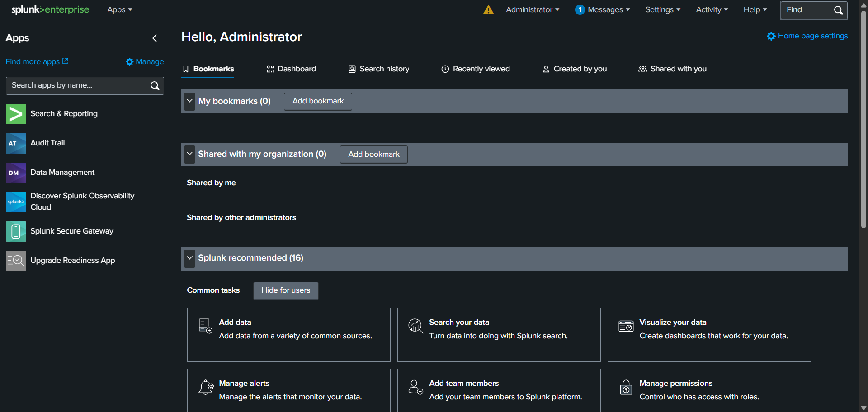Screen dimensions: 868x412
Task: Switch to the Recently viewed tab
Action: [x=476, y=69]
